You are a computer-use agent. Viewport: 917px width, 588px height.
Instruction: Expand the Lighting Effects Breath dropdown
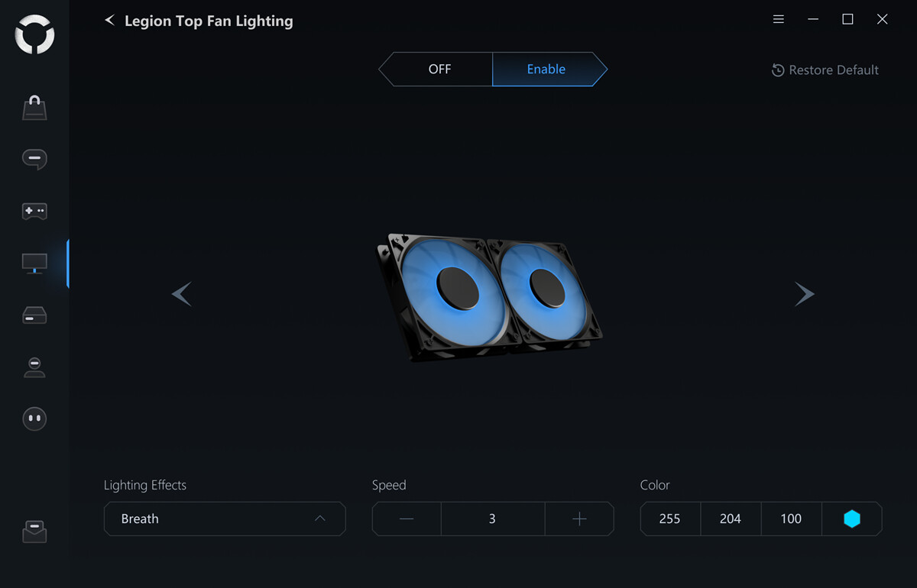(225, 519)
